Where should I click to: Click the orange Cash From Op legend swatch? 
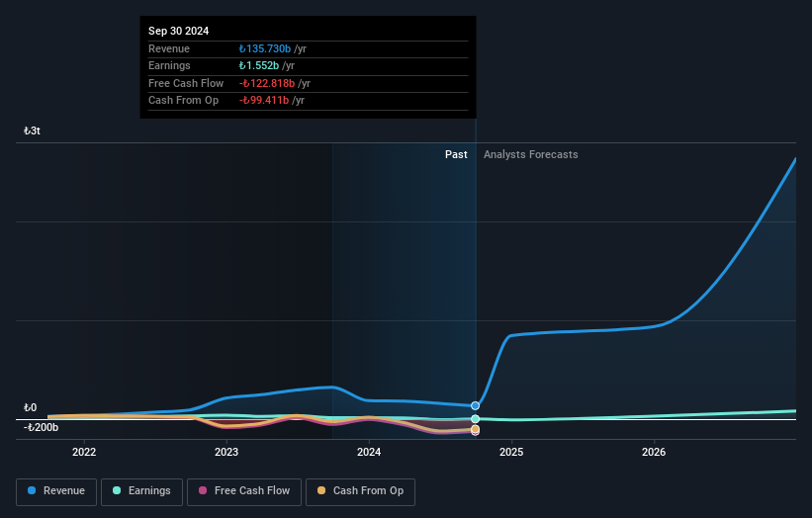320,491
